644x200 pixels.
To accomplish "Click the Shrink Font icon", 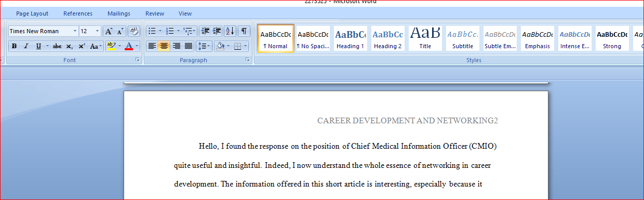I will (x=120, y=31).
